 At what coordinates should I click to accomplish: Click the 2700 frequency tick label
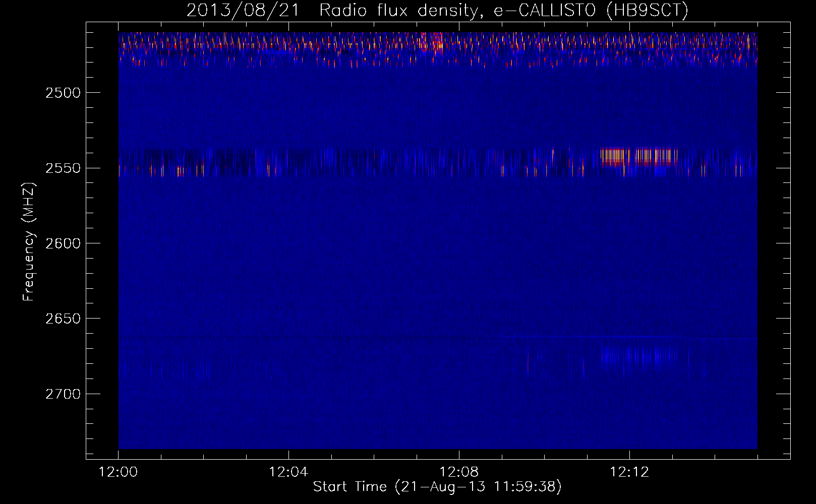point(63,394)
